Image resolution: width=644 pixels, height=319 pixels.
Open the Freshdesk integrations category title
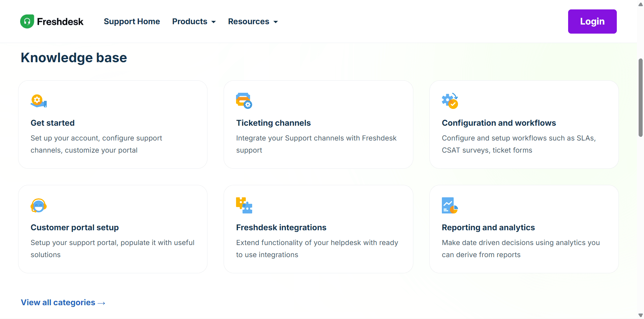coord(281,228)
